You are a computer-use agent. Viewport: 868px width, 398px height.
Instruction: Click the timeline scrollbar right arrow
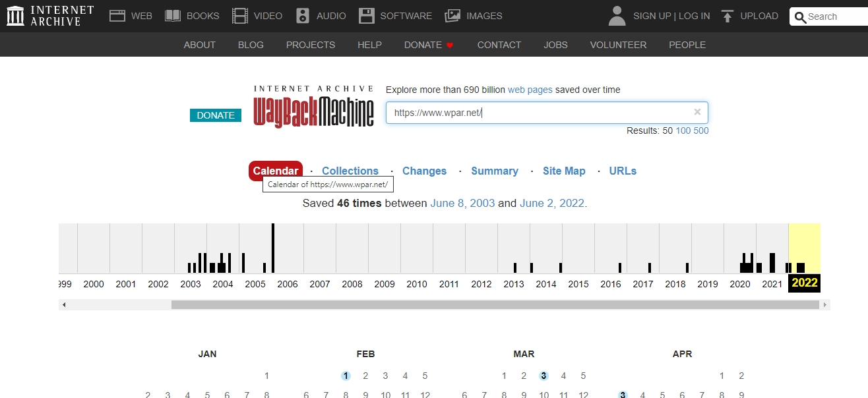pos(825,305)
